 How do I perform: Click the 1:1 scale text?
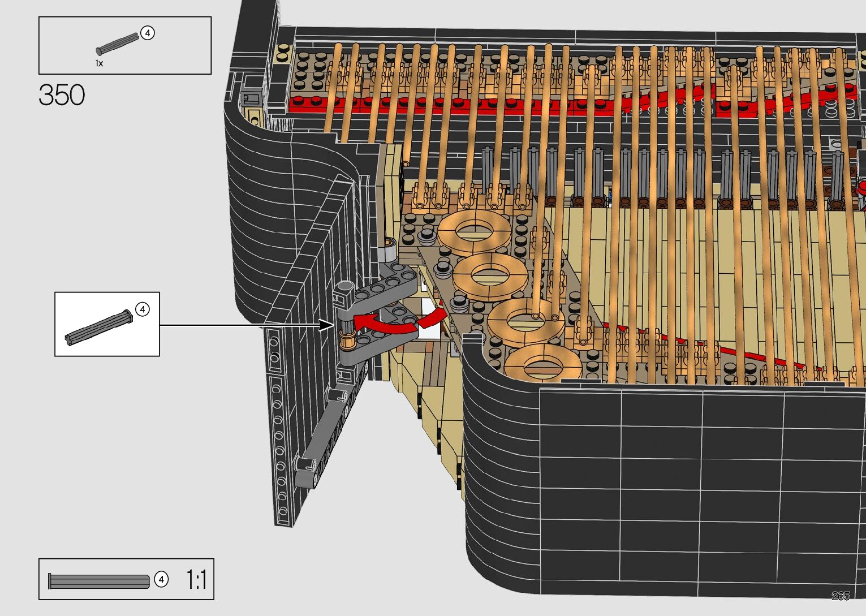(196, 580)
